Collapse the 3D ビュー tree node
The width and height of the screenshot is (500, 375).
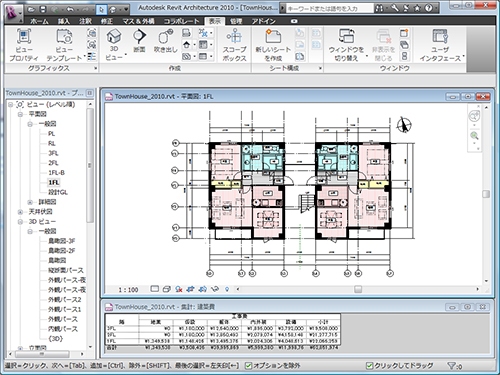(20, 222)
